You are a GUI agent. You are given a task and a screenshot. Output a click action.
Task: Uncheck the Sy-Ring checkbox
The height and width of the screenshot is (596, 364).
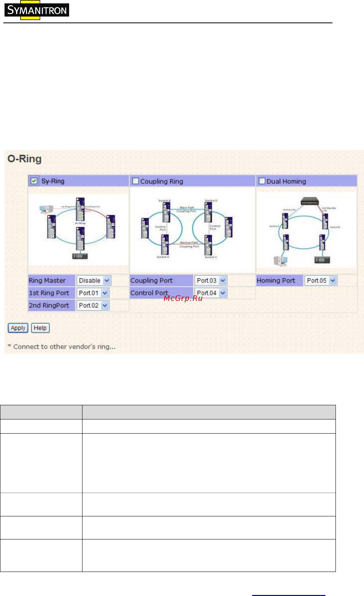click(x=34, y=181)
